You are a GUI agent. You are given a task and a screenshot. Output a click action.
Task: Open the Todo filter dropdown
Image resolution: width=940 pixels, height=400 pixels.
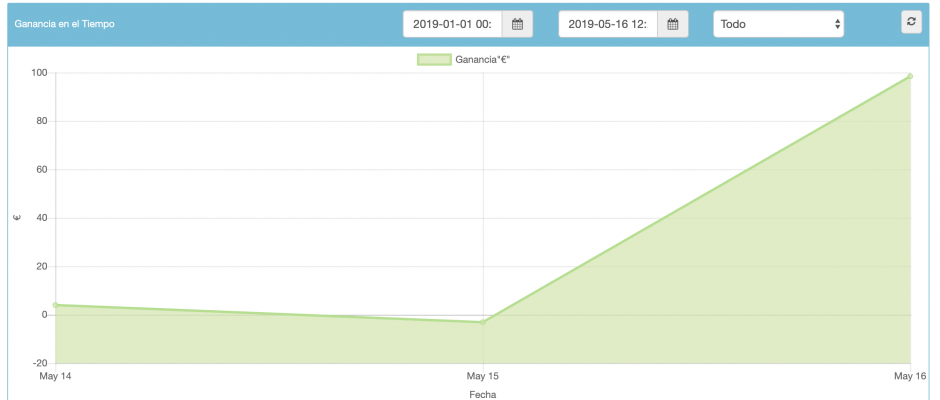click(x=778, y=24)
